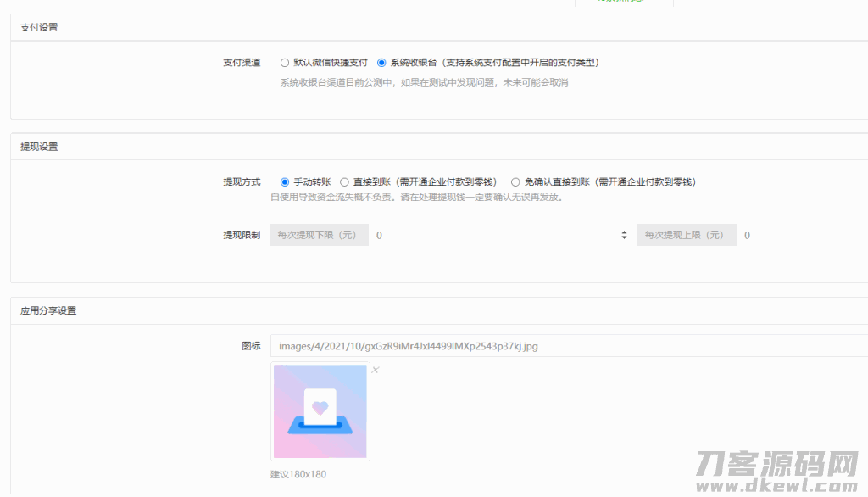
Task: Remove the uploaded icon image with X
Action: (376, 370)
